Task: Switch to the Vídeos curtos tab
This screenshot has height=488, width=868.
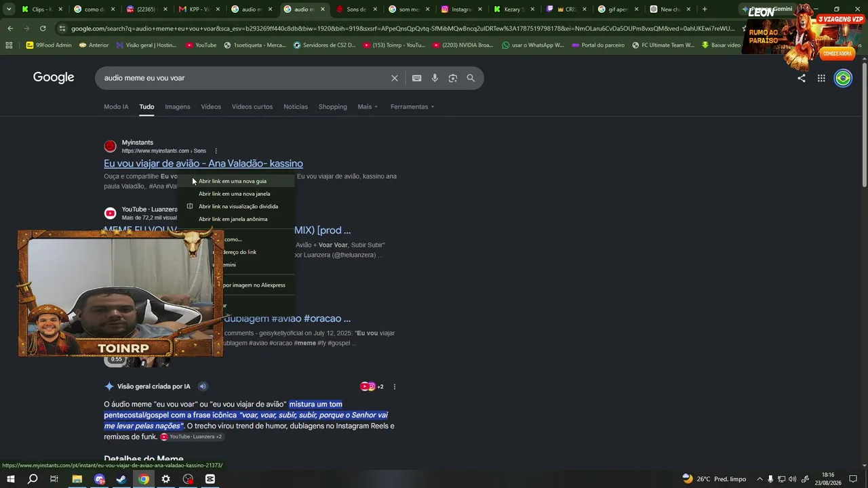Action: [x=252, y=106]
